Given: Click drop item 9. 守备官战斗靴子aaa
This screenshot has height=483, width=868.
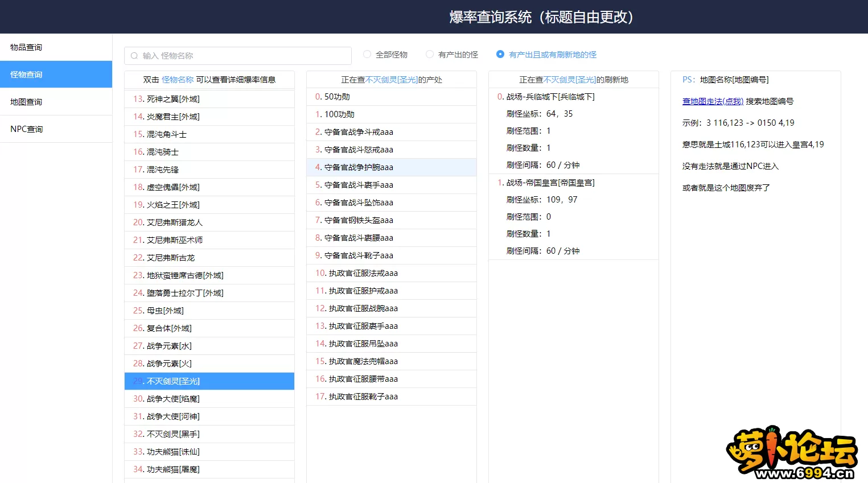Looking at the screenshot, I should click(392, 255).
